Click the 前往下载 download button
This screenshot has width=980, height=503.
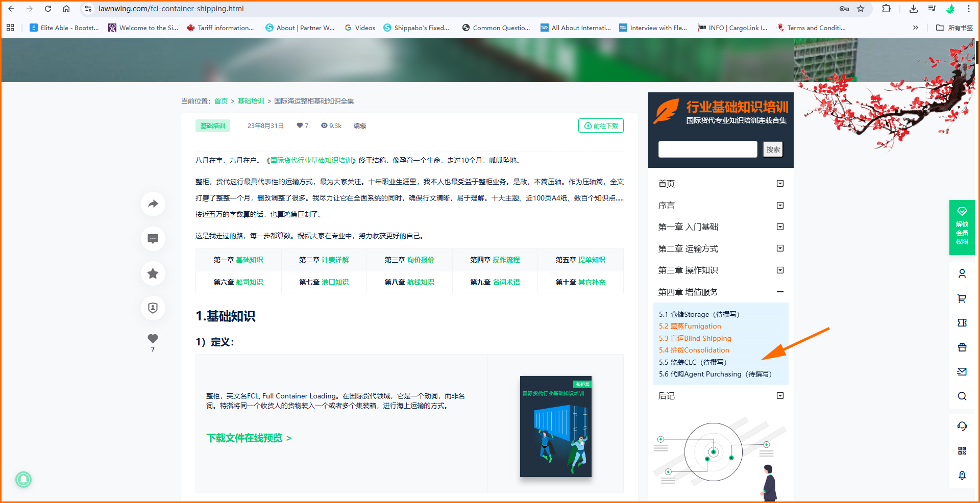pyautogui.click(x=601, y=125)
